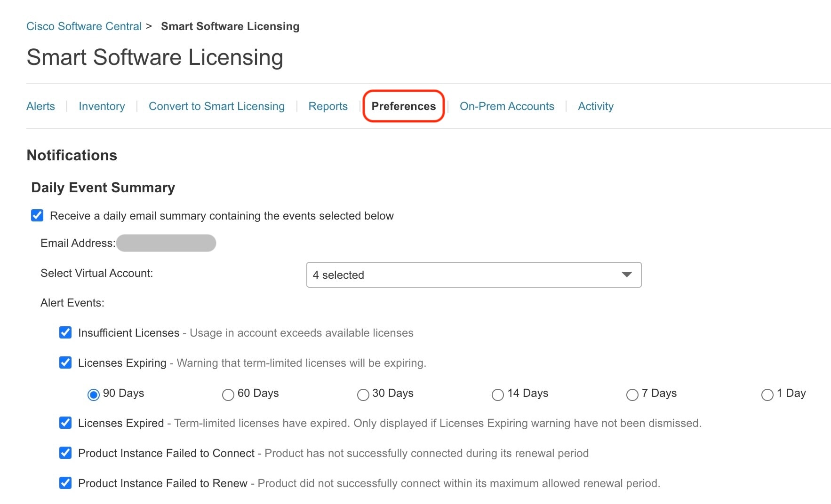Select the 1 Day radio button

coord(767,394)
